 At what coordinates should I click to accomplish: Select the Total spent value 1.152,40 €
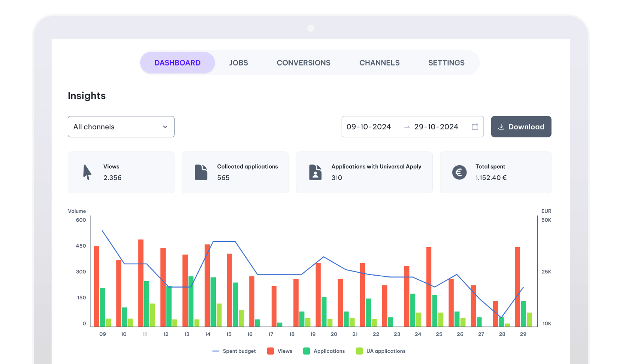point(491,178)
